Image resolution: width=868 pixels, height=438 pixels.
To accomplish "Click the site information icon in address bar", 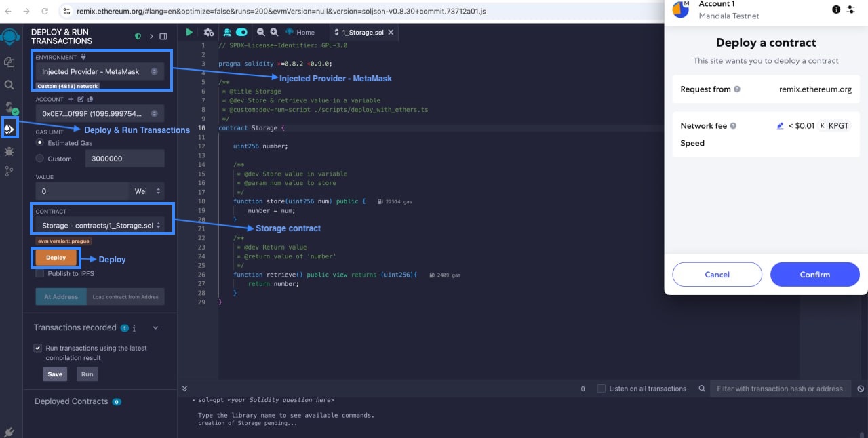I will pyautogui.click(x=66, y=12).
